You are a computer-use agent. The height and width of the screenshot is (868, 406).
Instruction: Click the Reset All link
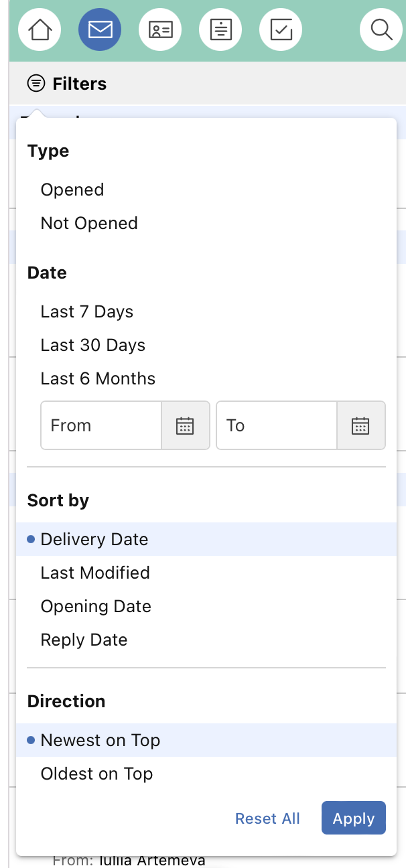[x=267, y=818]
